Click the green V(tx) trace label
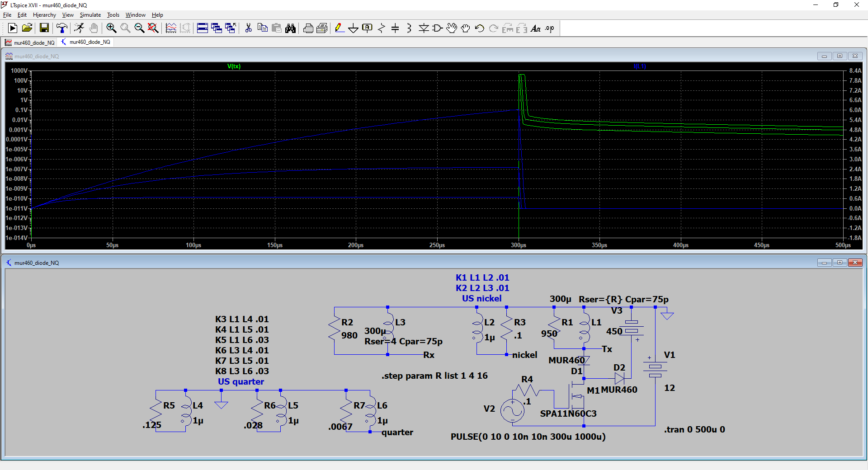Screen dimensions: 868x470 coord(234,66)
